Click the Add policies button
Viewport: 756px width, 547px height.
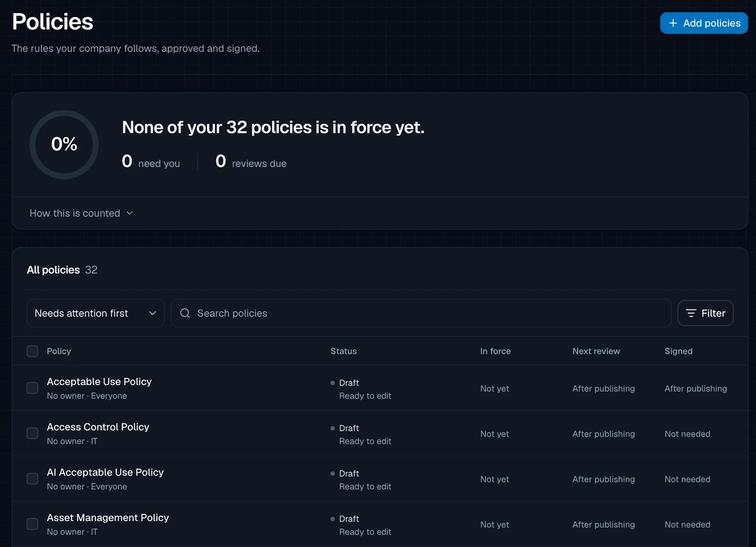[x=704, y=23]
